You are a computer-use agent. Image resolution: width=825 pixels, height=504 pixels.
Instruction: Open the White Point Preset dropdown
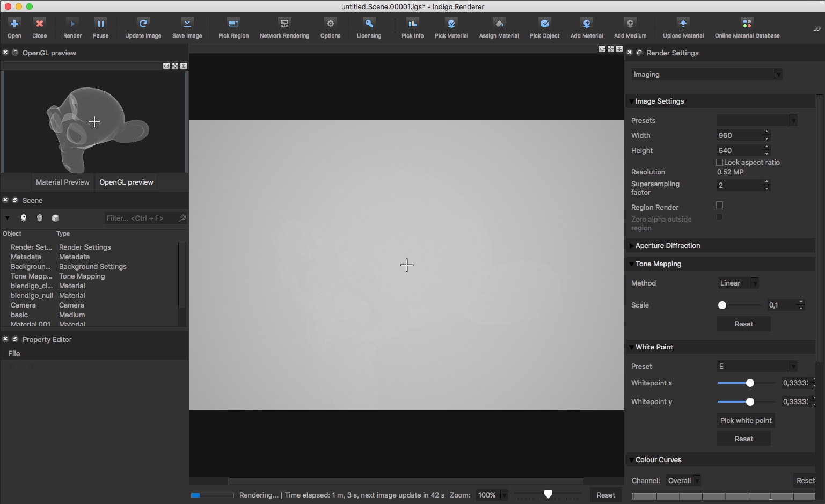tap(757, 367)
